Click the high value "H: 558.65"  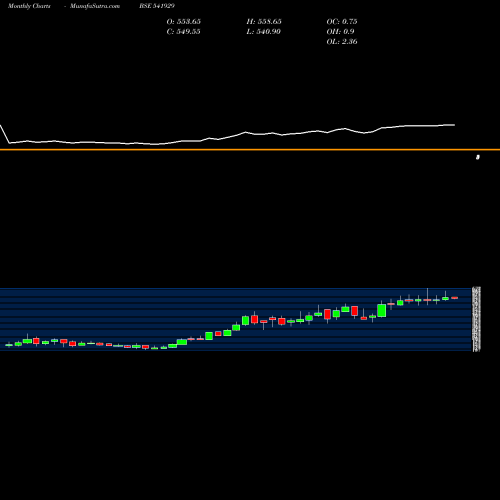click(x=264, y=21)
